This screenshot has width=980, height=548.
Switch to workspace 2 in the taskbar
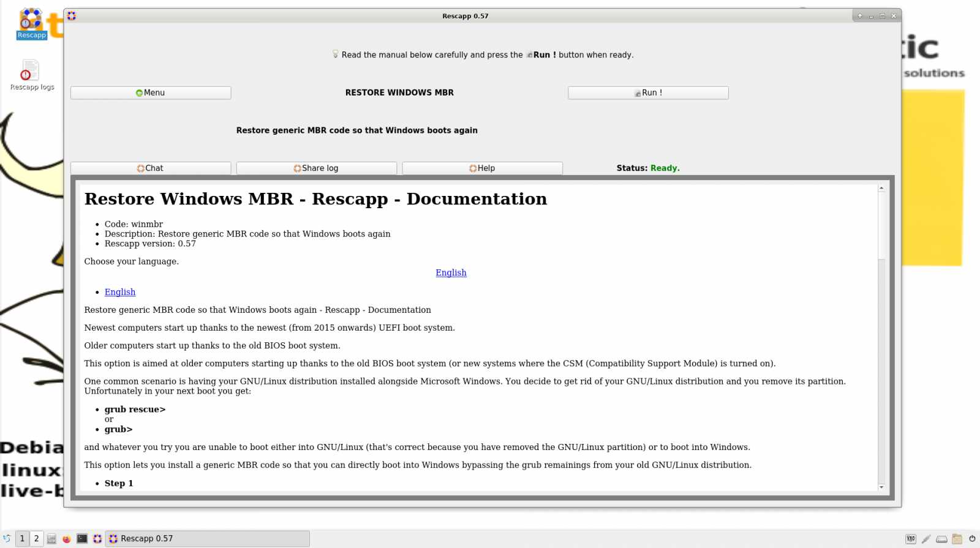pos(36,539)
